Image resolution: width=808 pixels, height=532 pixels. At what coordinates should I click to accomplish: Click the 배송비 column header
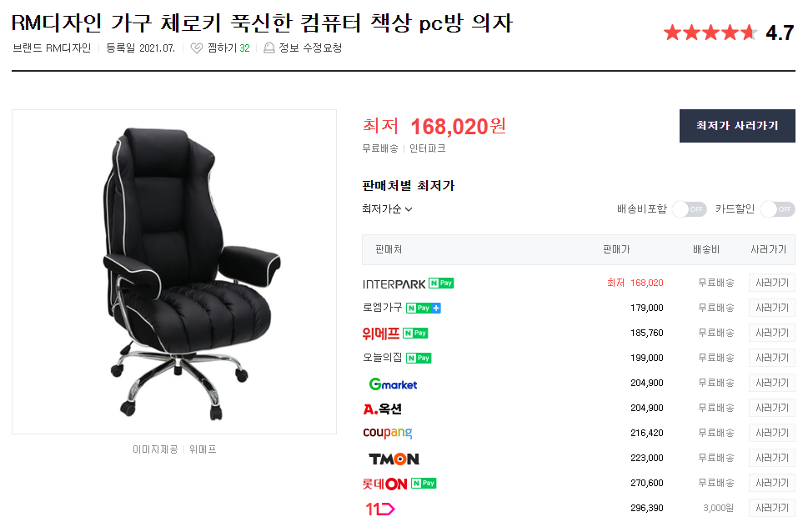click(706, 249)
